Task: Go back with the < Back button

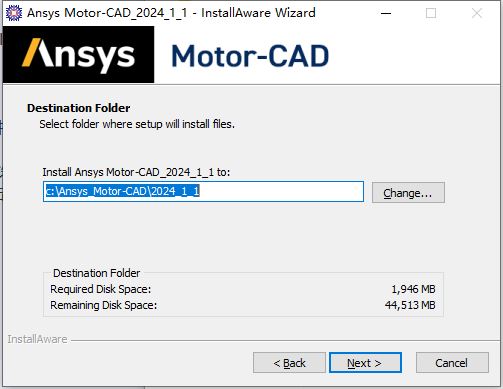Action: (x=289, y=363)
